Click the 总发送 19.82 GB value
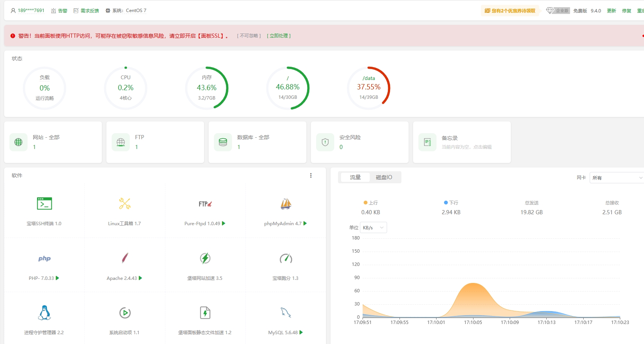The width and height of the screenshot is (644, 344). click(x=532, y=212)
